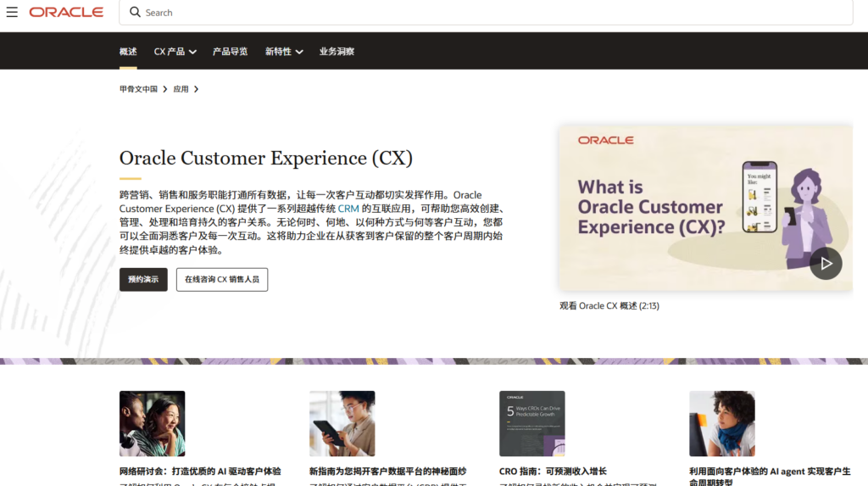The height and width of the screenshot is (486, 868).
Task: Open the AI agent article thumbnail
Action: pyautogui.click(x=722, y=424)
